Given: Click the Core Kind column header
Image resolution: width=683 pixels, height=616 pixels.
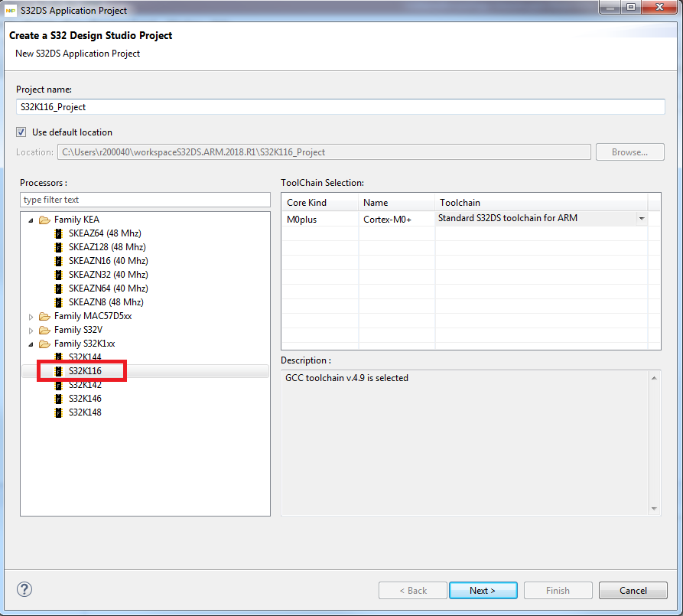Looking at the screenshot, I should pyautogui.click(x=320, y=203).
